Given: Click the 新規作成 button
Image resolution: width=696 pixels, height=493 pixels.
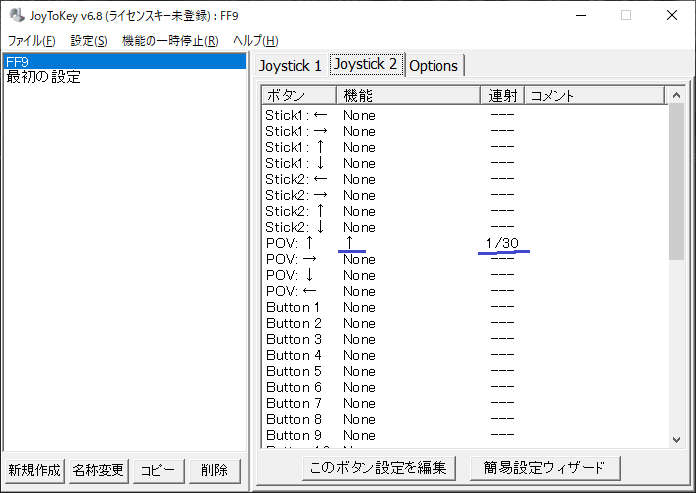Looking at the screenshot, I should pyautogui.click(x=34, y=470).
